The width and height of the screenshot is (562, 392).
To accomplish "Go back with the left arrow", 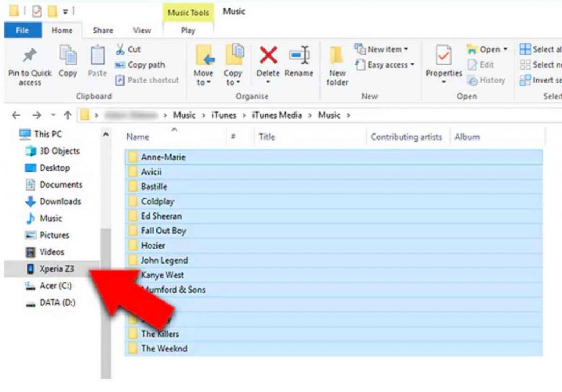I will tap(16, 115).
